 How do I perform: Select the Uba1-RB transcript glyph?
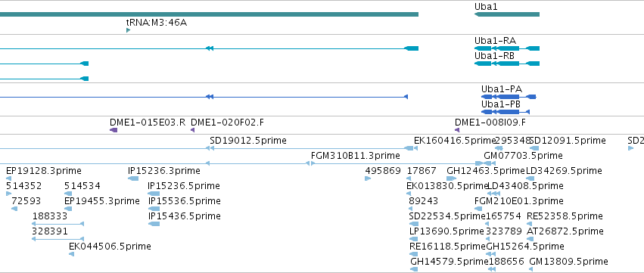pyautogui.click(x=507, y=64)
